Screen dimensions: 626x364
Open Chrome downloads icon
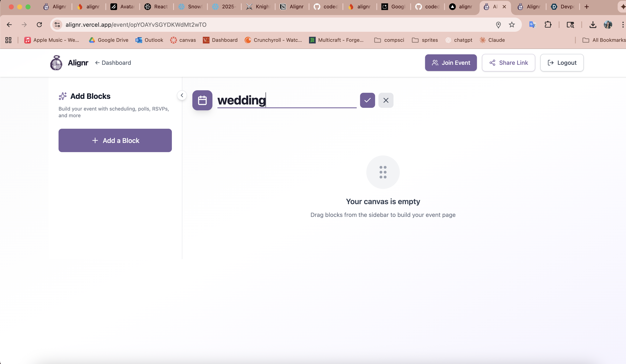tap(593, 25)
